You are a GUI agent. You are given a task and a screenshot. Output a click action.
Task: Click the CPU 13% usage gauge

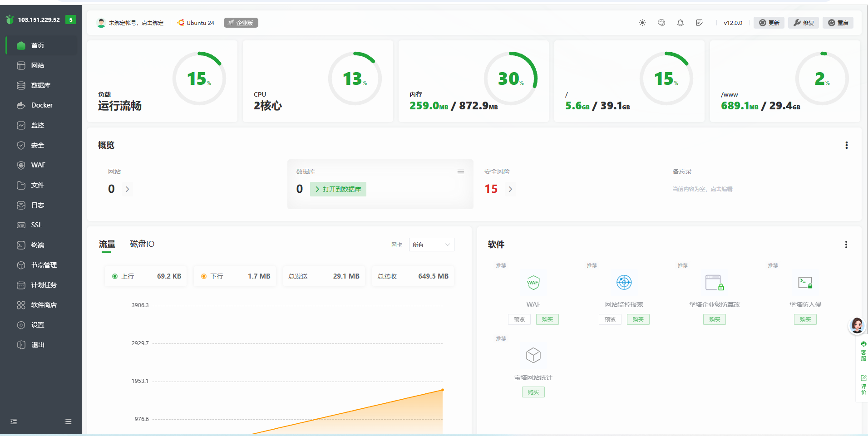355,78
